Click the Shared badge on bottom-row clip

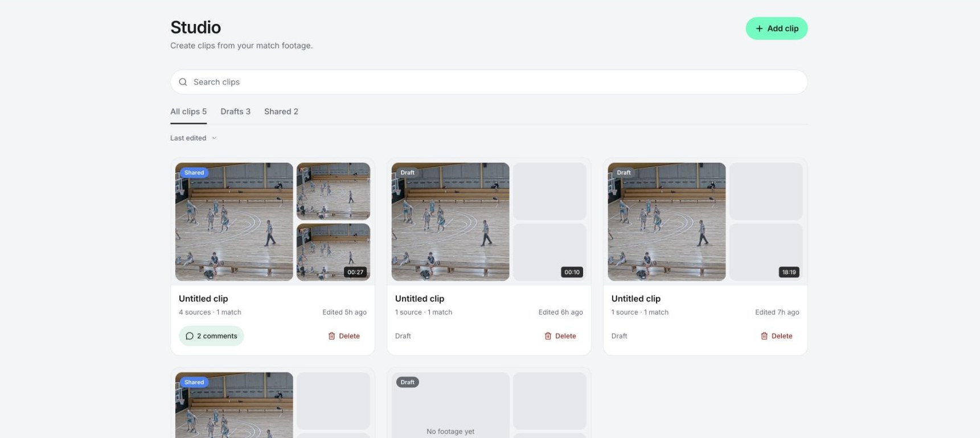click(194, 382)
